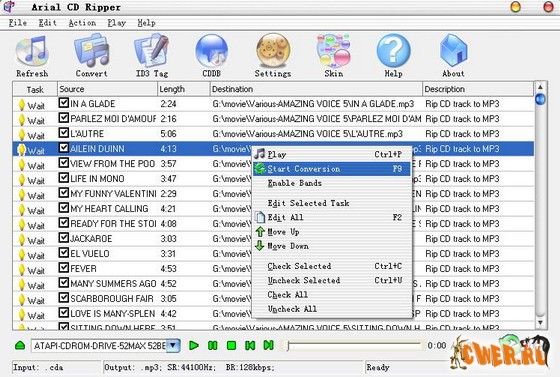This screenshot has width=560, height=377.
Task: Click the scroll down arrow of the list
Action: pyautogui.click(x=540, y=323)
